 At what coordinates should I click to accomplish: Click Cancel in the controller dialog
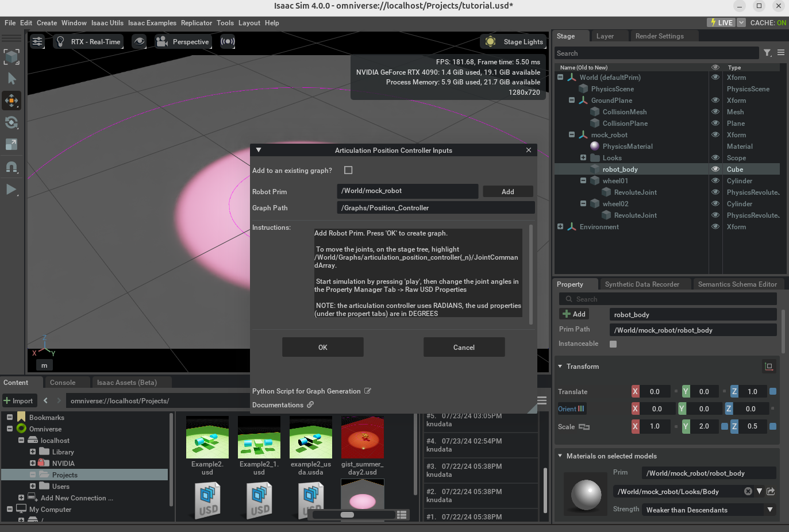coord(464,347)
